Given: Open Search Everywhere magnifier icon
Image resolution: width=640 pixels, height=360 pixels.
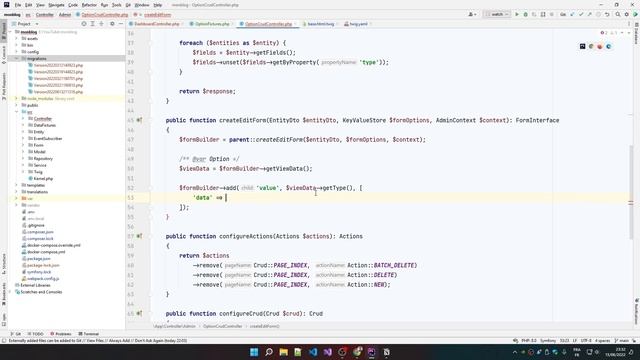Looking at the screenshot, I should pos(618,14).
